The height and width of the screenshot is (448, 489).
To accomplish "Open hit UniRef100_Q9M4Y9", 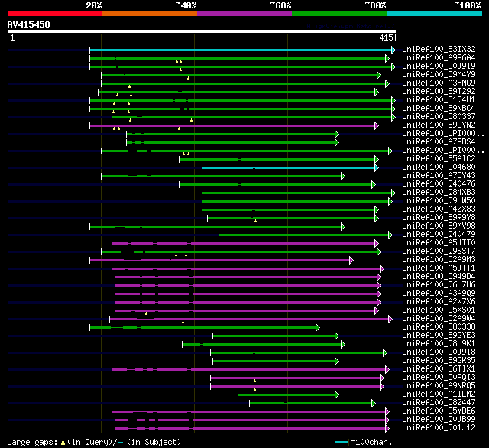I will (439, 75).
